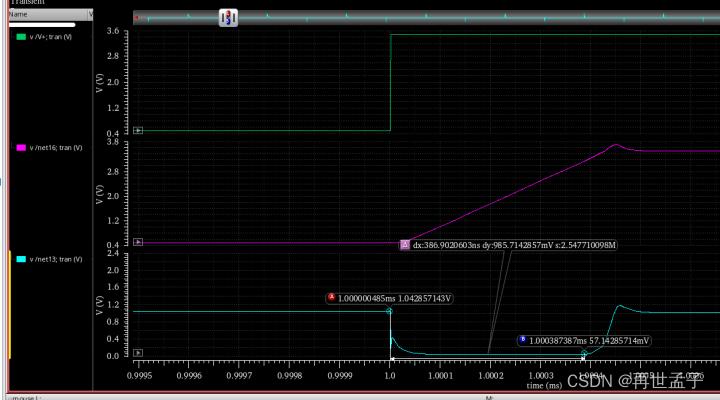
Task: Click the zoom handle on overview strip
Action: (228, 18)
